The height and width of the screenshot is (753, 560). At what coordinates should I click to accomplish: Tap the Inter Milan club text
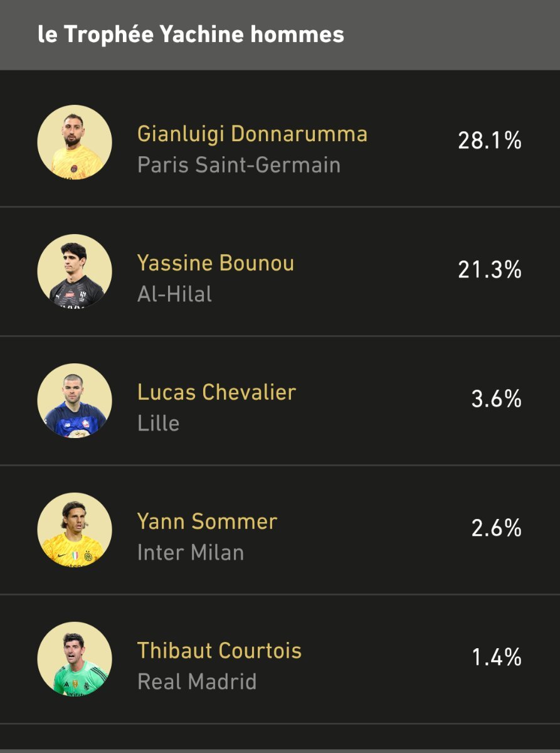(x=191, y=553)
